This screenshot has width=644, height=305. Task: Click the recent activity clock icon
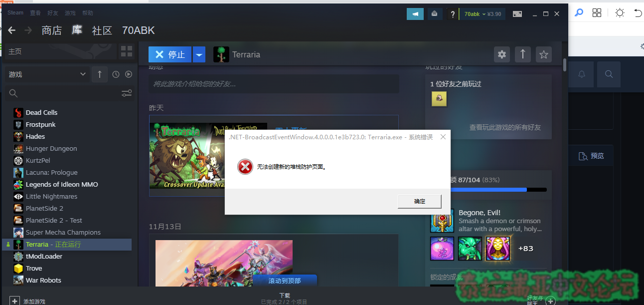coord(116,74)
